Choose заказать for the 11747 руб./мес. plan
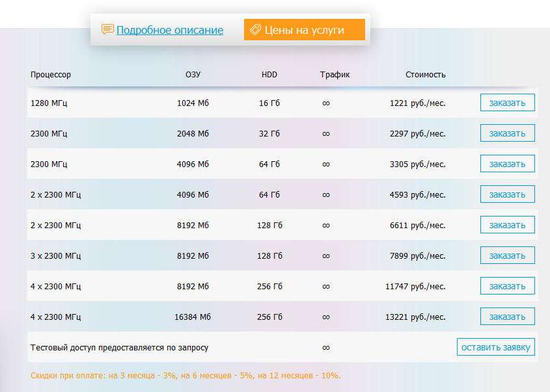The height and width of the screenshot is (392, 550). pyautogui.click(x=507, y=286)
